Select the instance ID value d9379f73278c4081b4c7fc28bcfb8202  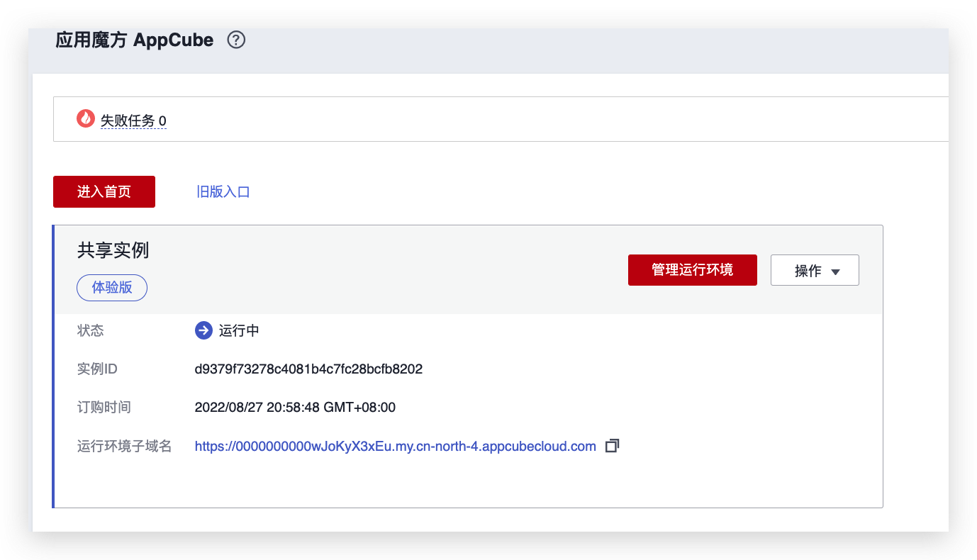tap(308, 369)
